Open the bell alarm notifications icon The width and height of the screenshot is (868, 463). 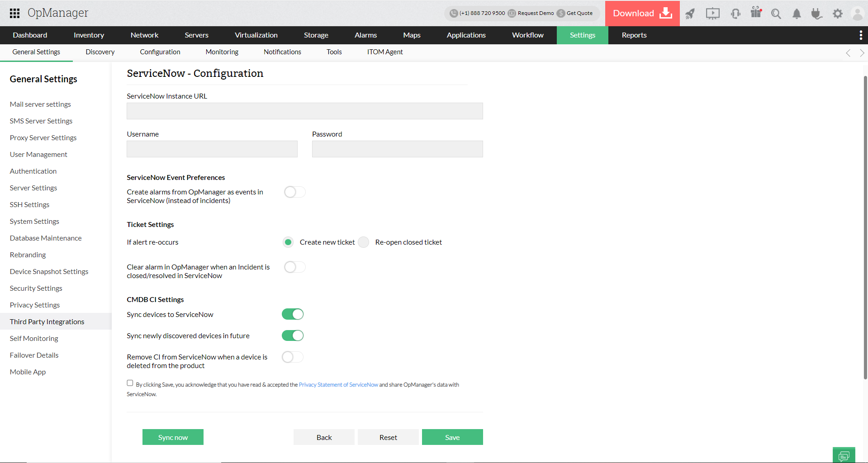797,14
